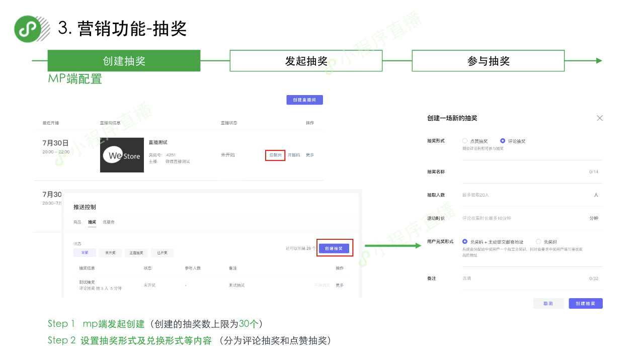
Task: Filter lotteries by 正在抽奖 status
Action: pos(136,253)
